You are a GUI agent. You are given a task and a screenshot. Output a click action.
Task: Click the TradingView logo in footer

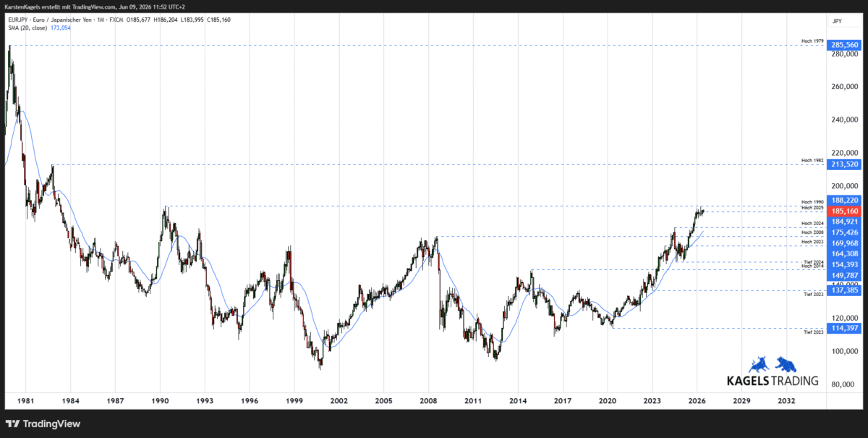pos(43,424)
